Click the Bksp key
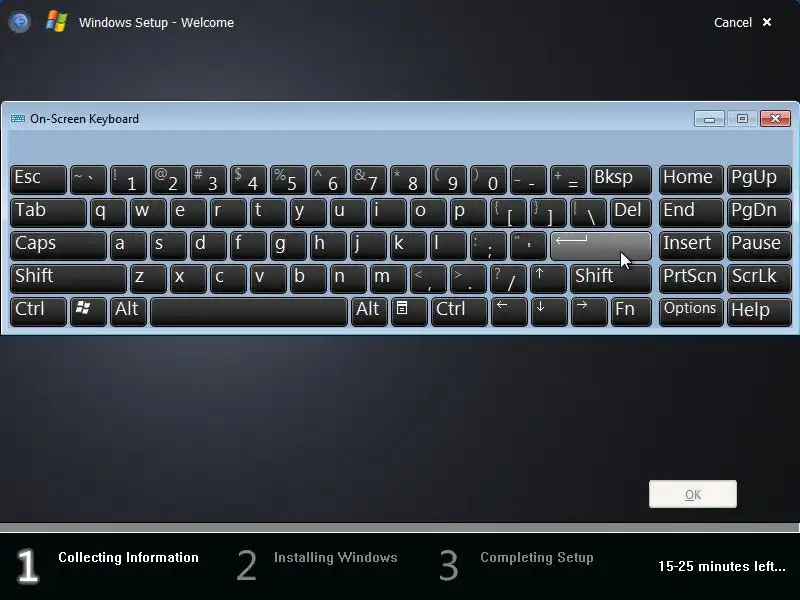 click(620, 180)
